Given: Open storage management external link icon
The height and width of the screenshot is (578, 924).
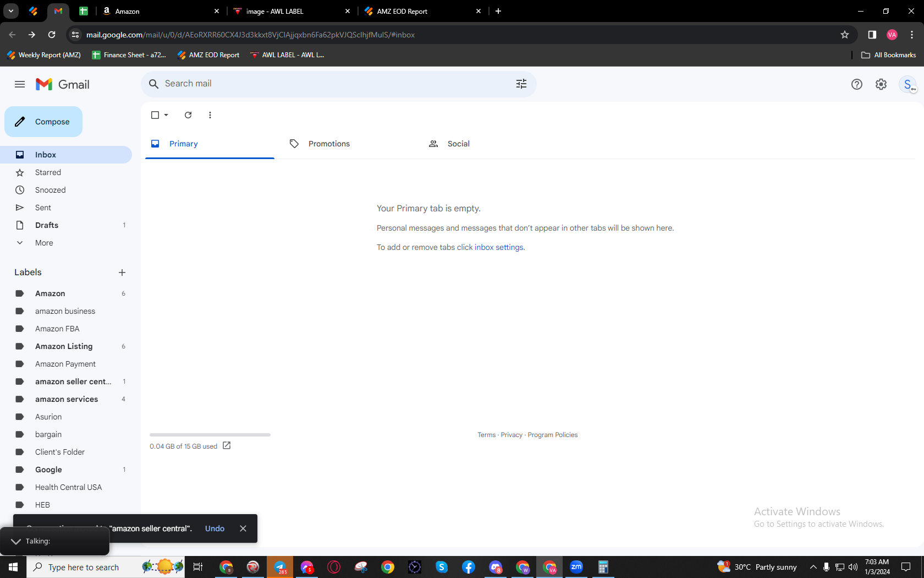Looking at the screenshot, I should pyautogui.click(x=227, y=446).
